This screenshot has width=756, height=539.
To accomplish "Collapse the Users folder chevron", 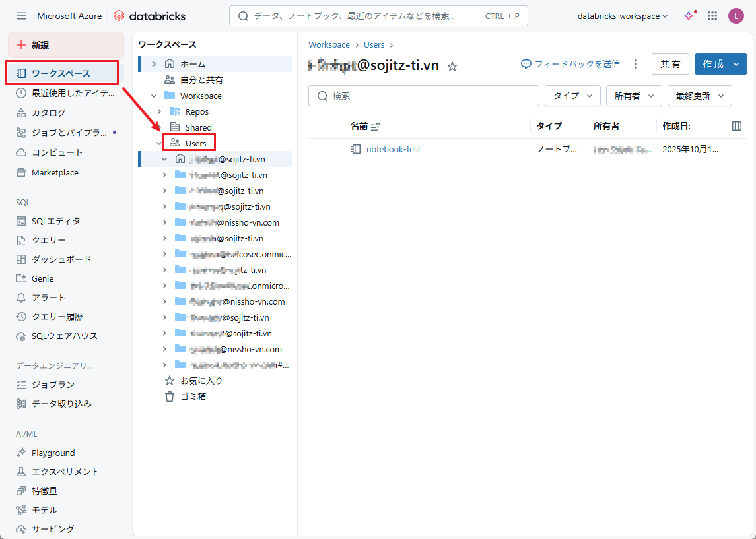I will tap(159, 143).
